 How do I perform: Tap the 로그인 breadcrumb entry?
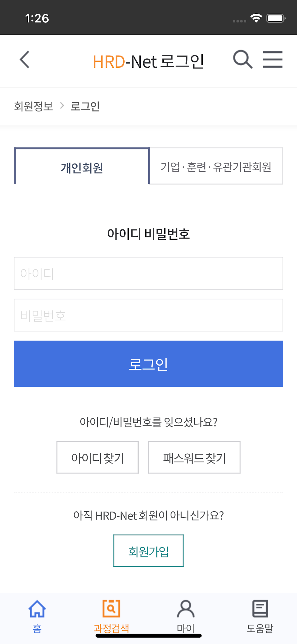84,107
